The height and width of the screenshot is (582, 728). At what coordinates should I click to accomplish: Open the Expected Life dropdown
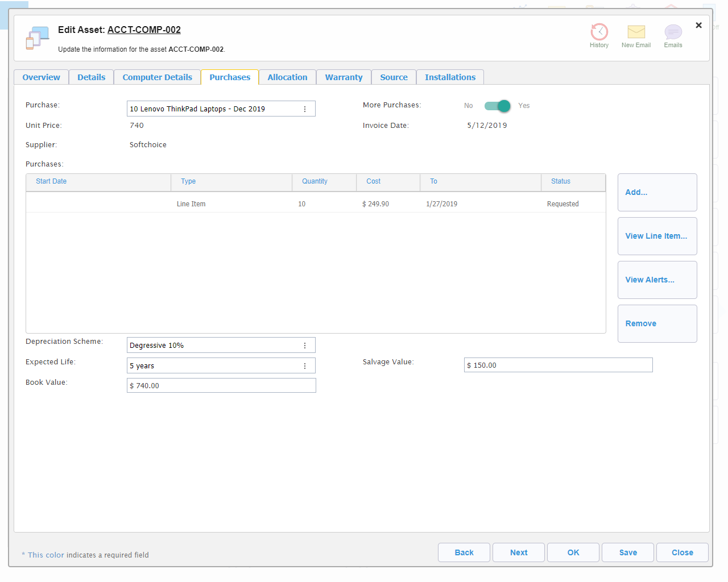coord(305,366)
